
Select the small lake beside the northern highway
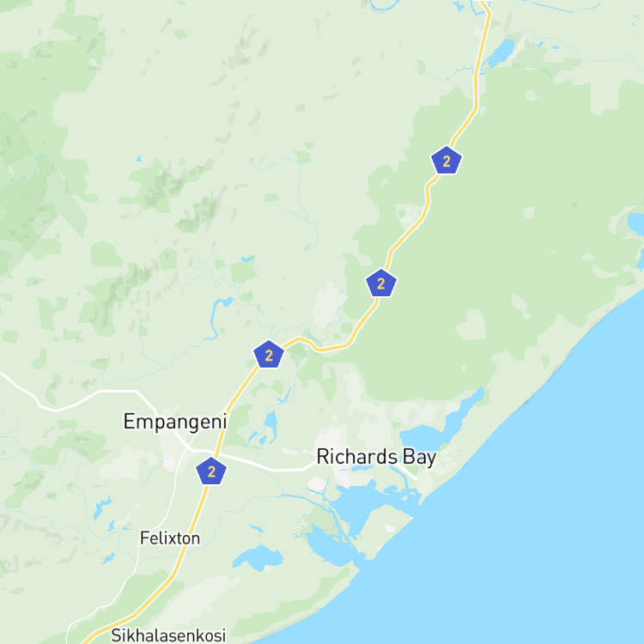click(x=501, y=52)
